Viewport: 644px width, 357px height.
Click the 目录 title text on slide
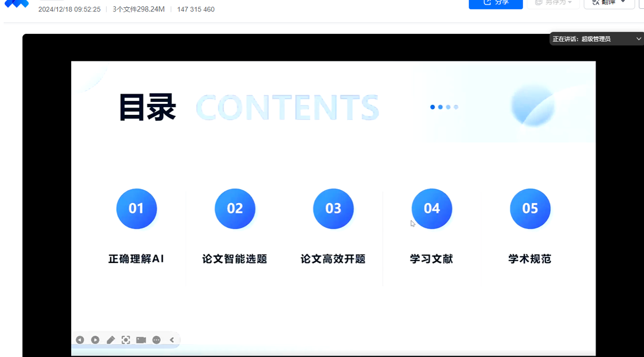(x=148, y=108)
